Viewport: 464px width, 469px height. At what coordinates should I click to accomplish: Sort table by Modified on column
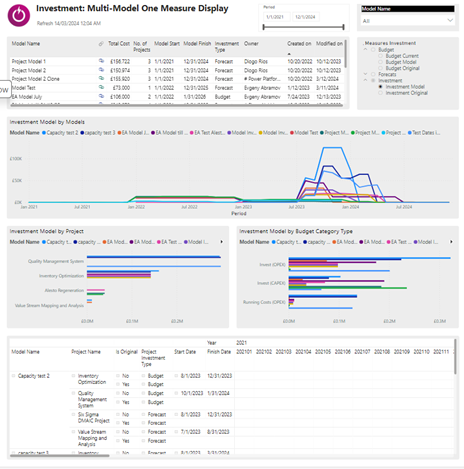point(329,44)
